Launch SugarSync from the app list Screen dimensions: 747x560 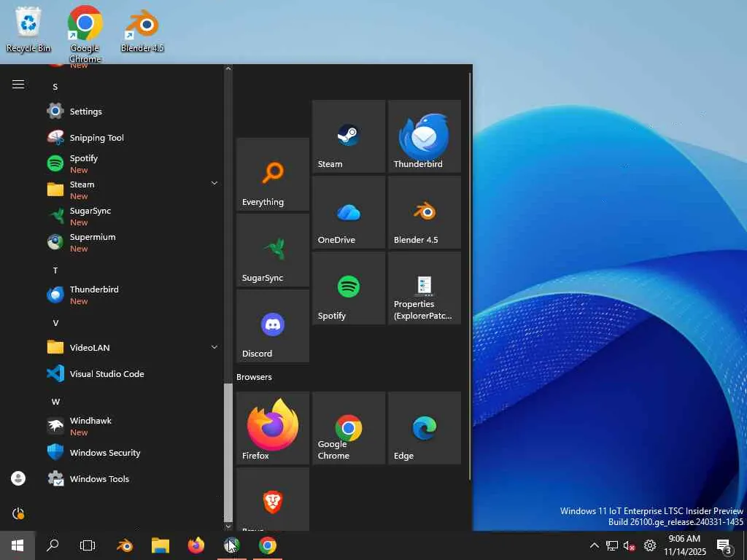[133, 216]
